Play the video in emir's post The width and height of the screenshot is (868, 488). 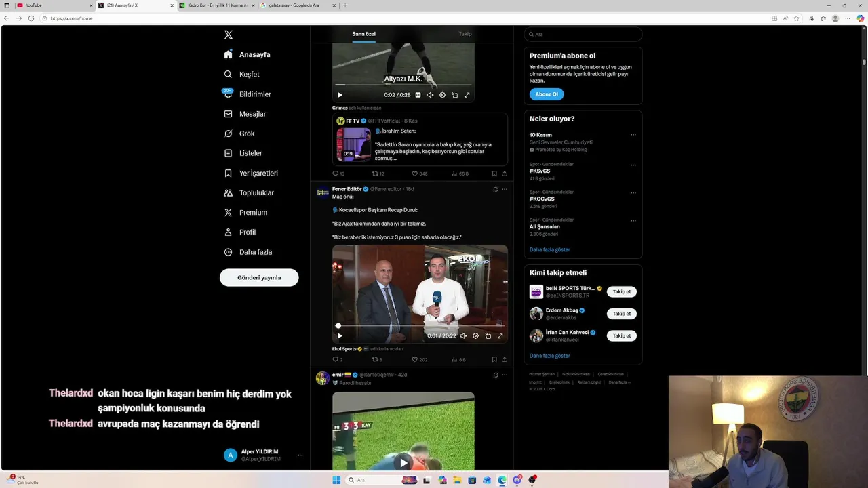403,463
